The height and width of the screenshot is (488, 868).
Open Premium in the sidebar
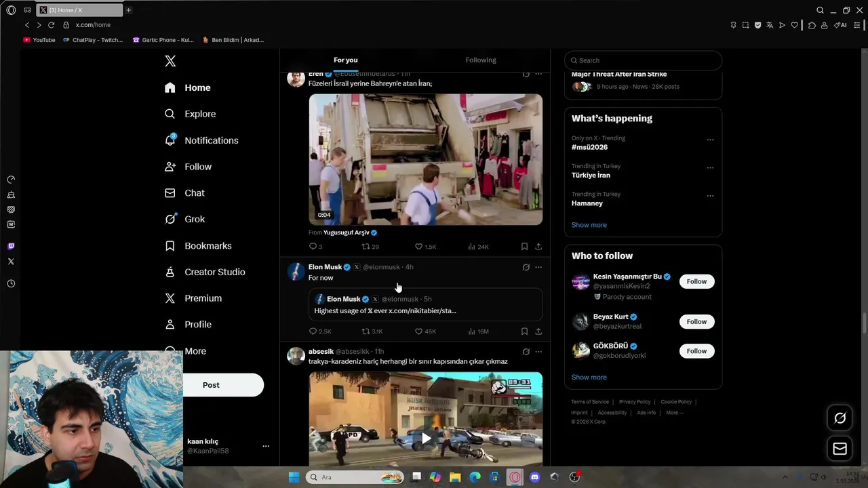coord(193,298)
